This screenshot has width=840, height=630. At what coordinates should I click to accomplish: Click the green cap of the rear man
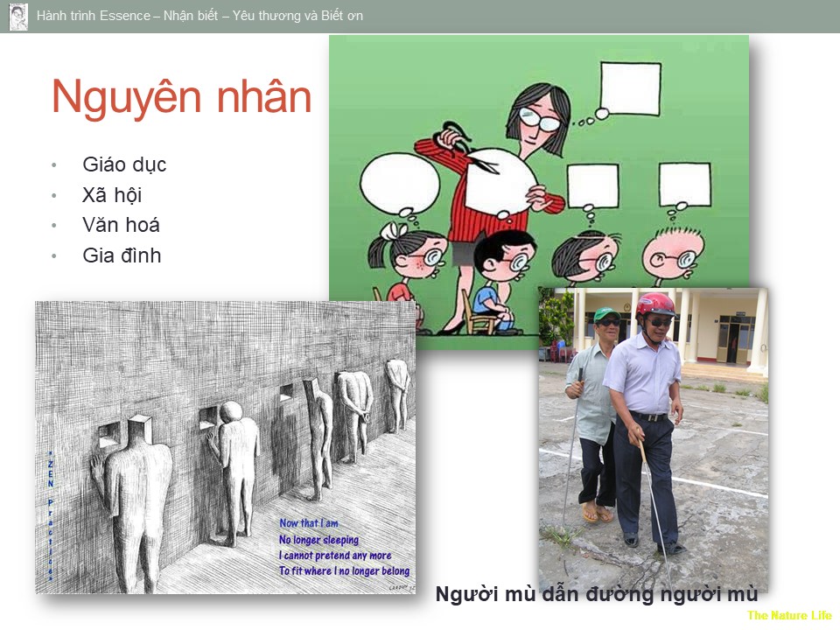coord(606,315)
